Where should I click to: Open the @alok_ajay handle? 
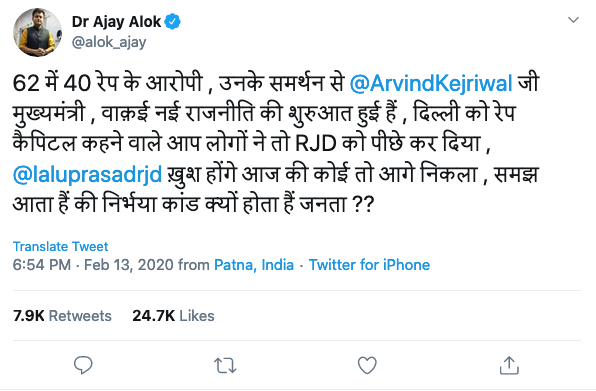click(109, 42)
